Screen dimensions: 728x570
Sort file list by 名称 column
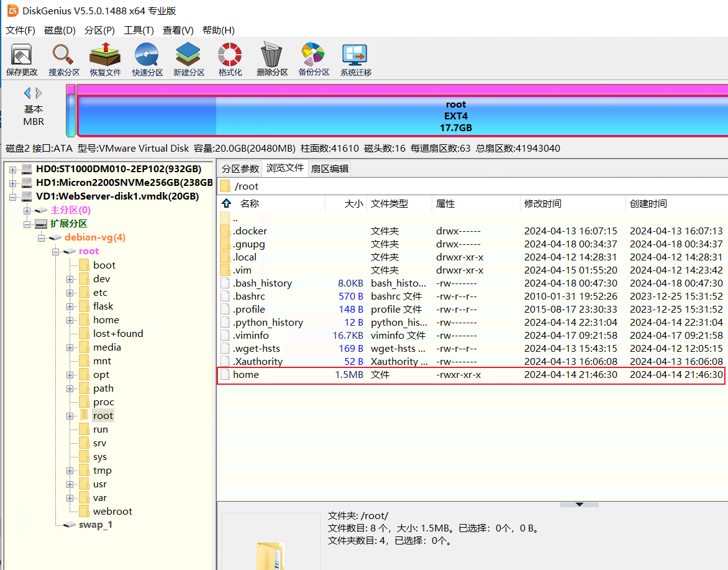point(250,203)
